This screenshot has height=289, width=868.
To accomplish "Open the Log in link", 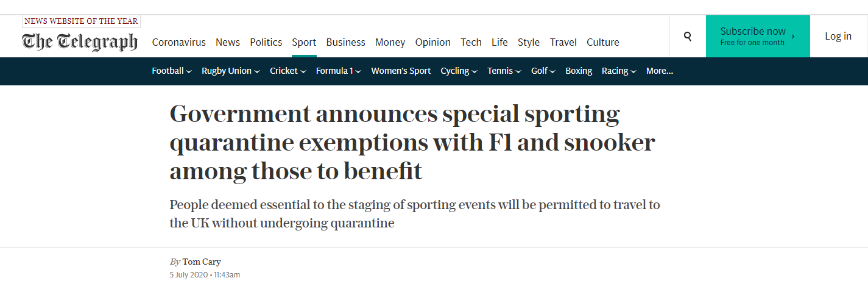I will [x=838, y=36].
